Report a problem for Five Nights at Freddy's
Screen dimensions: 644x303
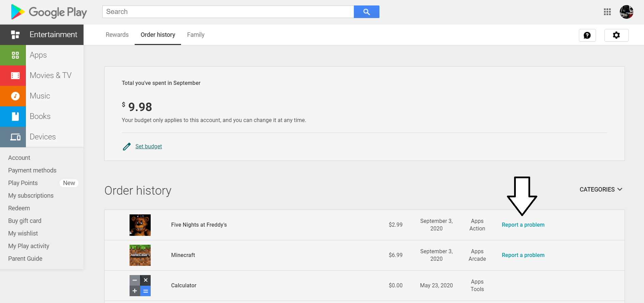pos(523,225)
